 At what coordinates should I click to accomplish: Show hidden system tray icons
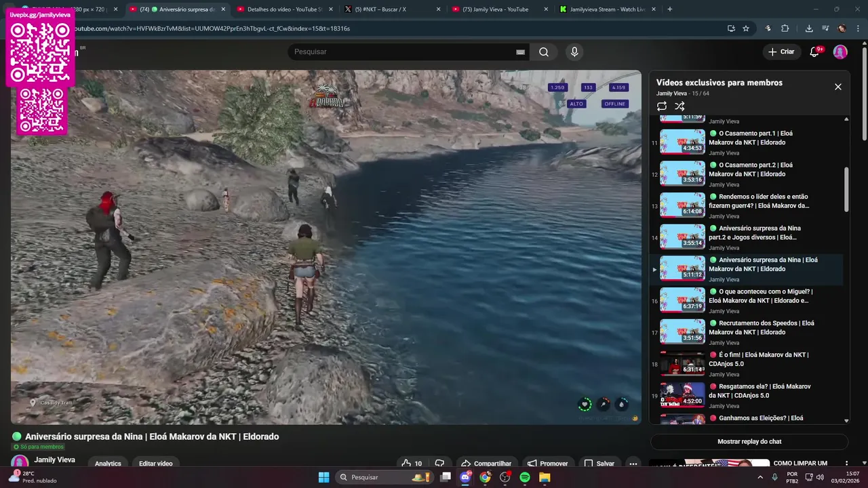(x=759, y=477)
